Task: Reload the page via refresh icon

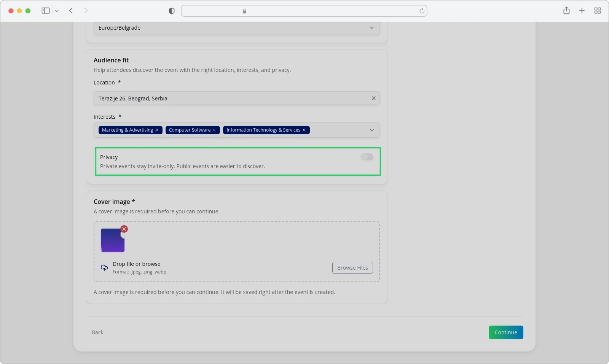Action: [x=422, y=11]
